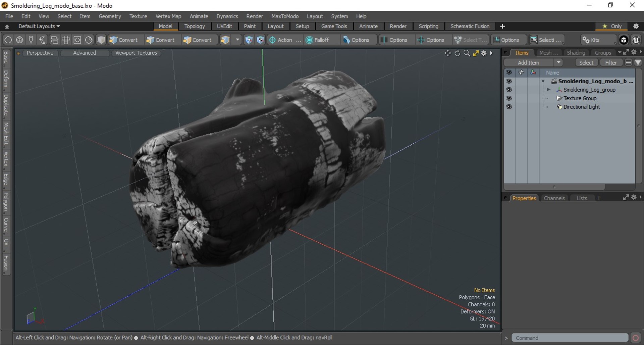Click the filter funnel icon in Items panel
The height and width of the screenshot is (345, 644).
pyautogui.click(x=638, y=63)
